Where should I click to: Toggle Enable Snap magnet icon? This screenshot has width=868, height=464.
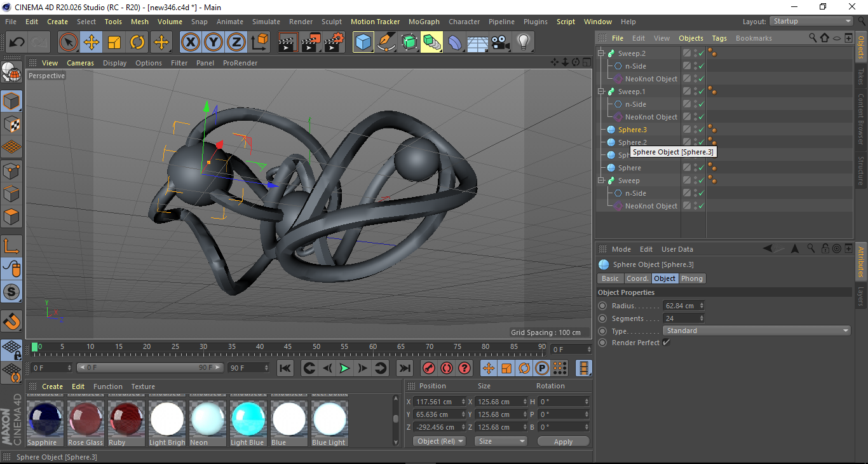pyautogui.click(x=11, y=321)
